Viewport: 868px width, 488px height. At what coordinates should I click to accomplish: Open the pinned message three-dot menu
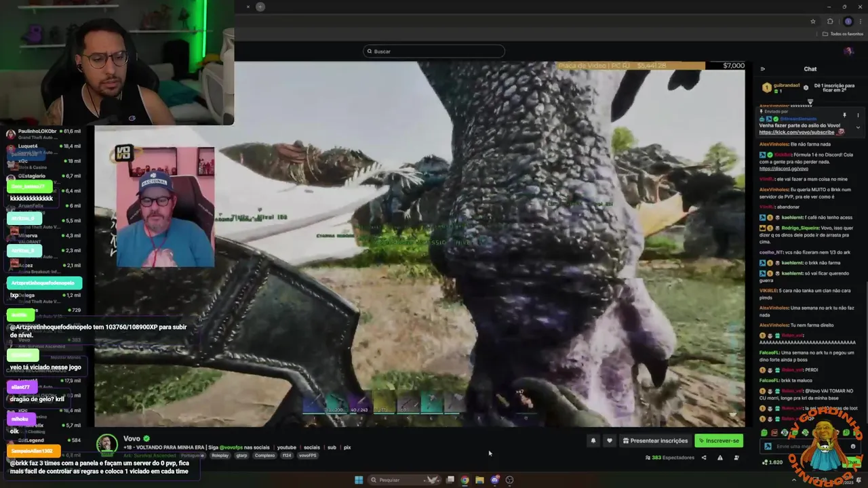[x=858, y=115]
